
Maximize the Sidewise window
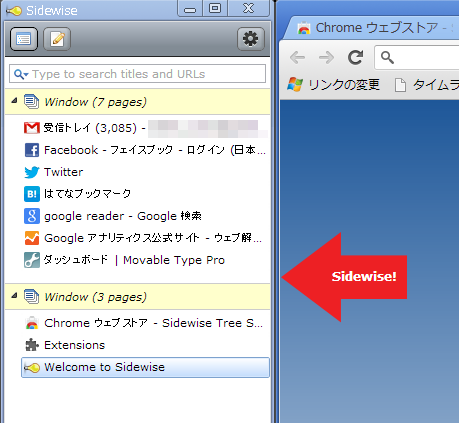click(x=215, y=8)
